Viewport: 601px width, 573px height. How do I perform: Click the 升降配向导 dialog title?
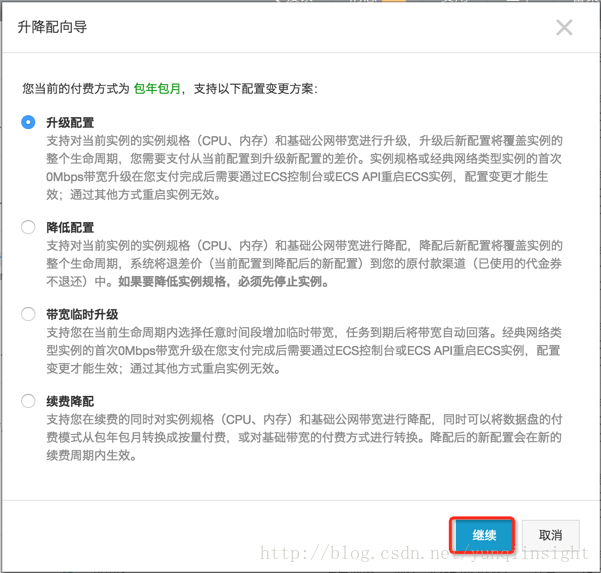(x=53, y=27)
